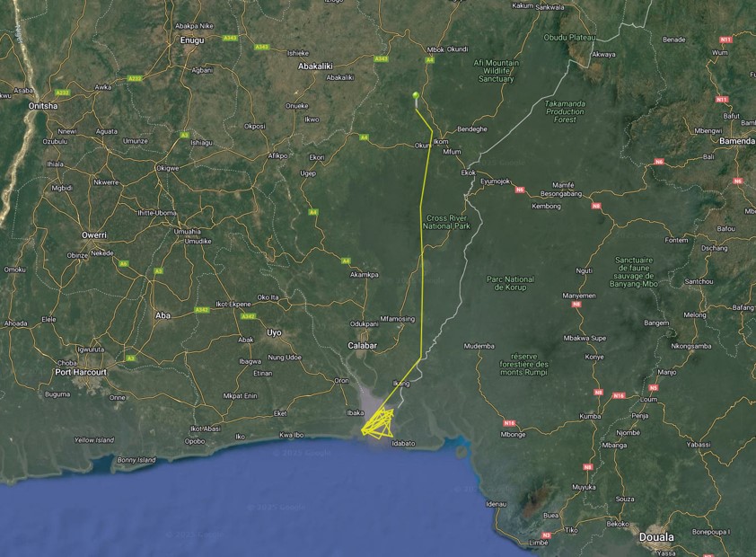Click the Port Harcourt city label
Screen dimensions: 756x557
[x=81, y=371]
